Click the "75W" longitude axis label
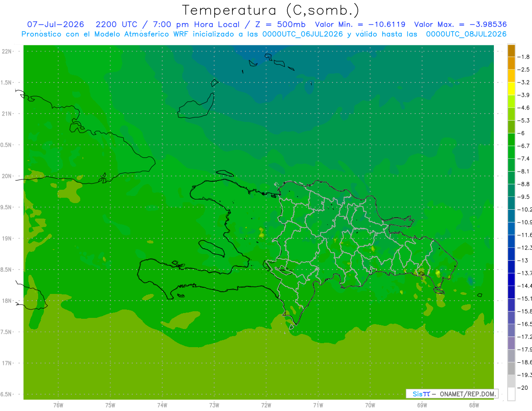The height and width of the screenshot is (411, 532). click(110, 405)
